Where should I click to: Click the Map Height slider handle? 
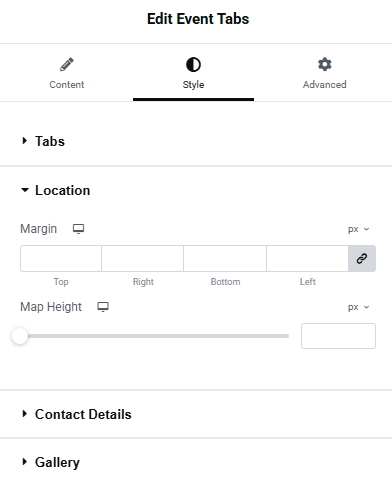coord(20,336)
